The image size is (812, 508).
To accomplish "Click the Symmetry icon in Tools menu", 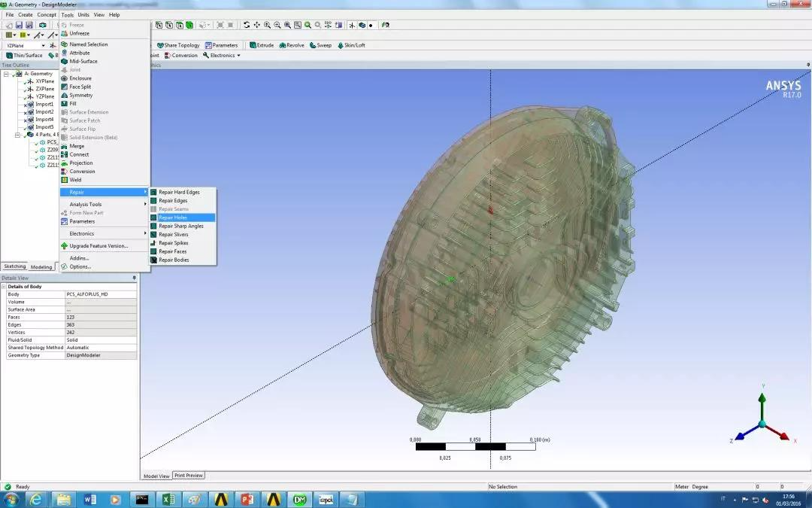I will [64, 96].
